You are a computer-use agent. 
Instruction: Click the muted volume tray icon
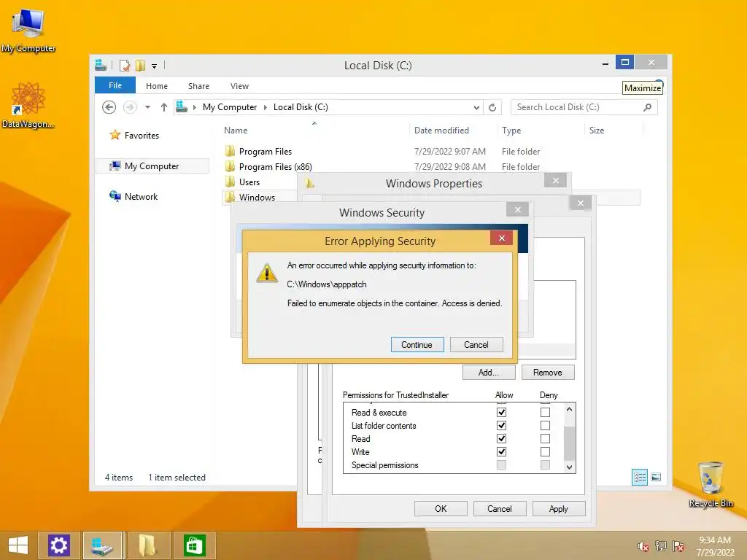coord(643,546)
